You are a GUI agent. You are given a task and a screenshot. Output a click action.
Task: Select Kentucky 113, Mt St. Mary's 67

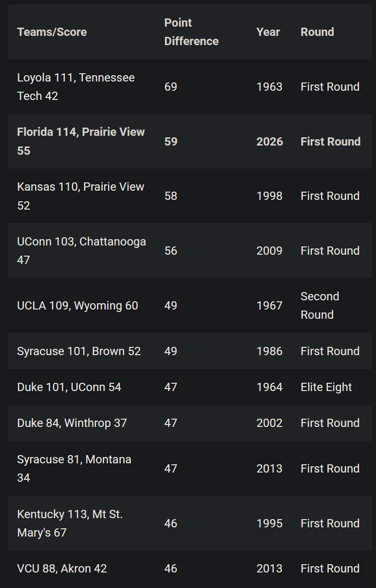click(70, 523)
